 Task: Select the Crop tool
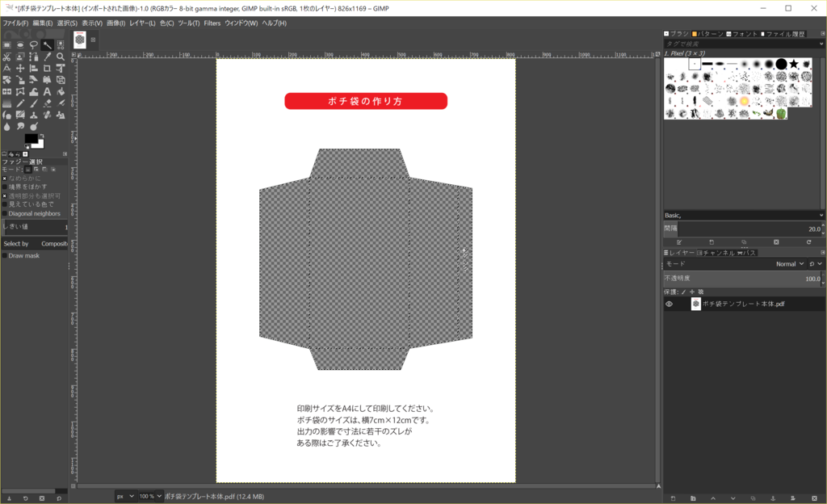(x=47, y=68)
